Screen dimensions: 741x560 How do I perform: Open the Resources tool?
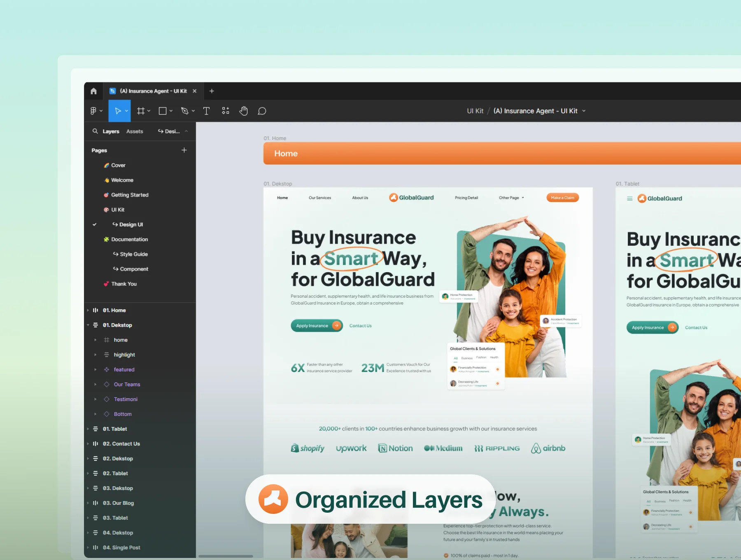(x=225, y=111)
